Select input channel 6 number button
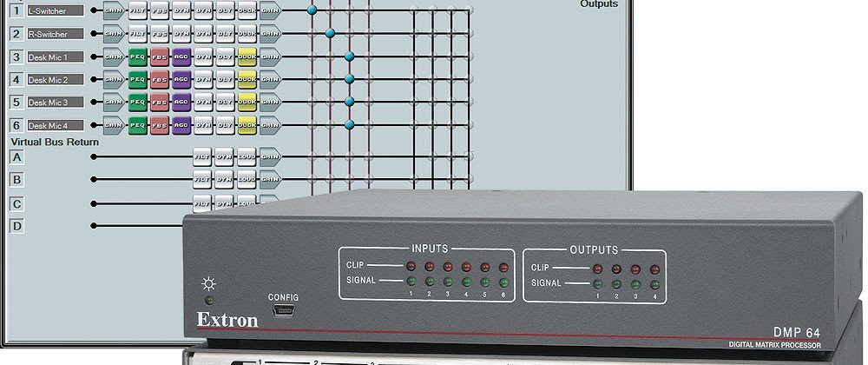 click(17, 125)
